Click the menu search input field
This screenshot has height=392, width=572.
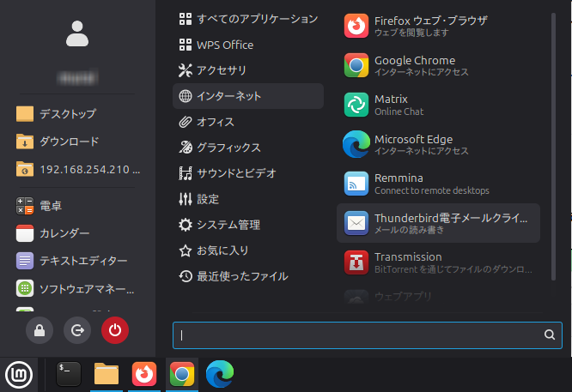[361, 335]
